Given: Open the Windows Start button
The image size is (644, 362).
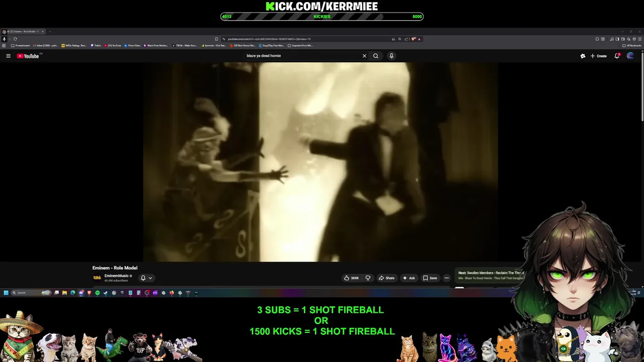Looking at the screenshot, I should tap(6, 293).
